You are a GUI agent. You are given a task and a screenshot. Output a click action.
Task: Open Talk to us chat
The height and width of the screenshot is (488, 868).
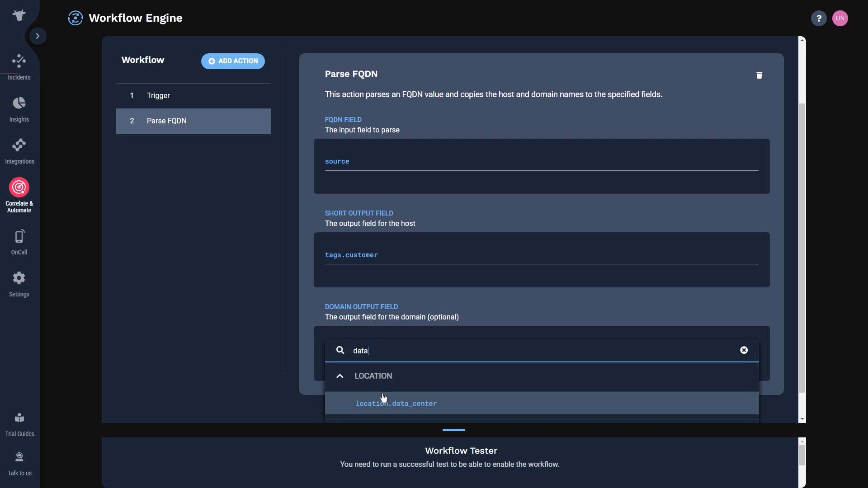pos(19,464)
